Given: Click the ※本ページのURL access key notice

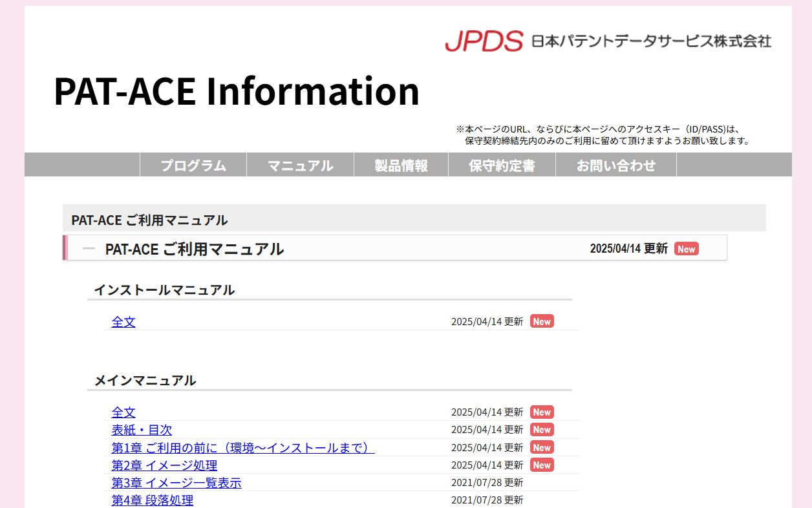Looking at the screenshot, I should point(603,134).
